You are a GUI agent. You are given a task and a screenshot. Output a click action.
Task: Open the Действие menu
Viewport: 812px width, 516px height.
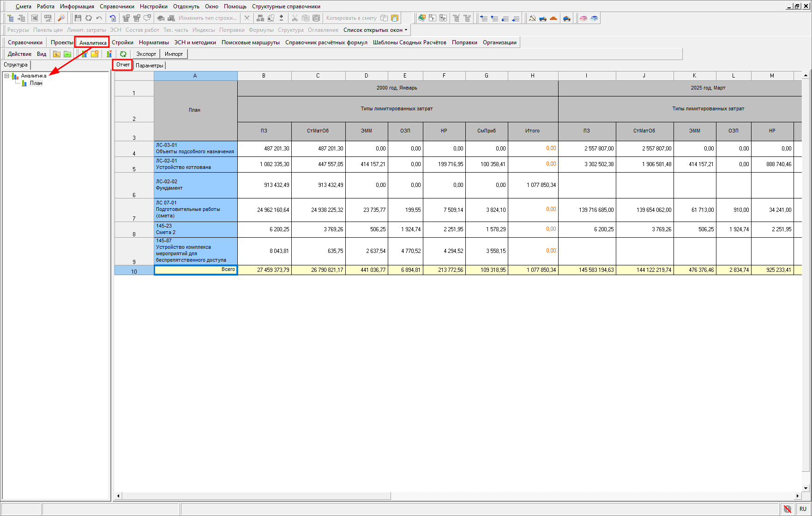pos(19,54)
